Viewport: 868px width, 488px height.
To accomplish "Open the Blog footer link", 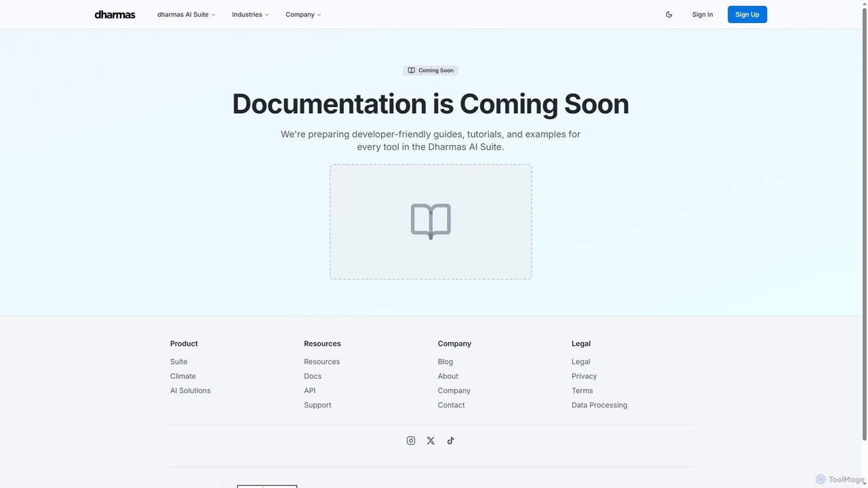I will [446, 362].
